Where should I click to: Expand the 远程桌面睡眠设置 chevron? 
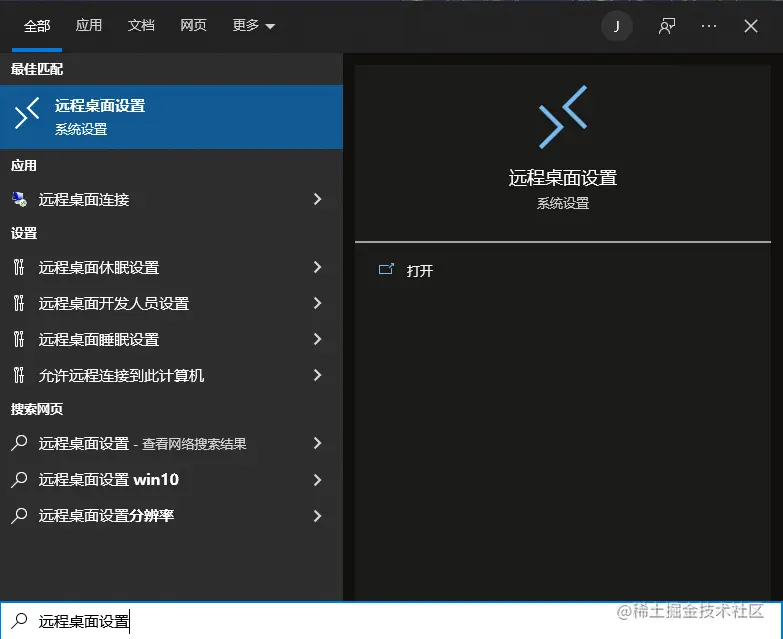click(x=318, y=339)
